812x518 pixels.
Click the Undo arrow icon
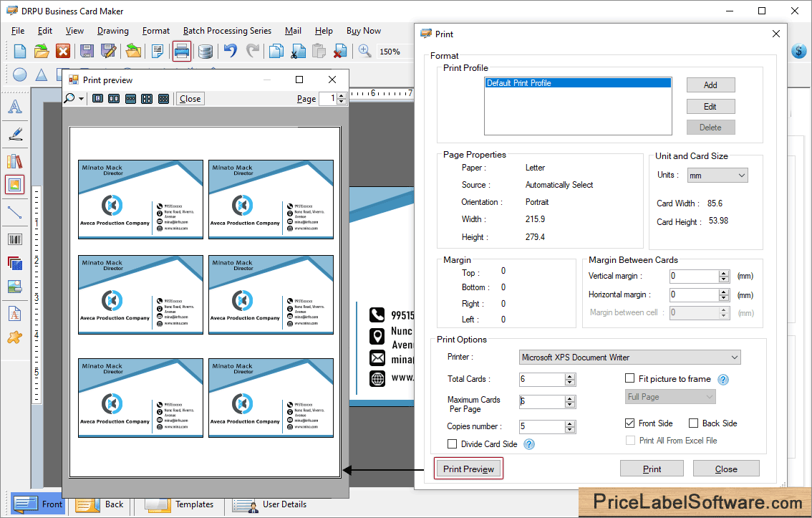[231, 51]
